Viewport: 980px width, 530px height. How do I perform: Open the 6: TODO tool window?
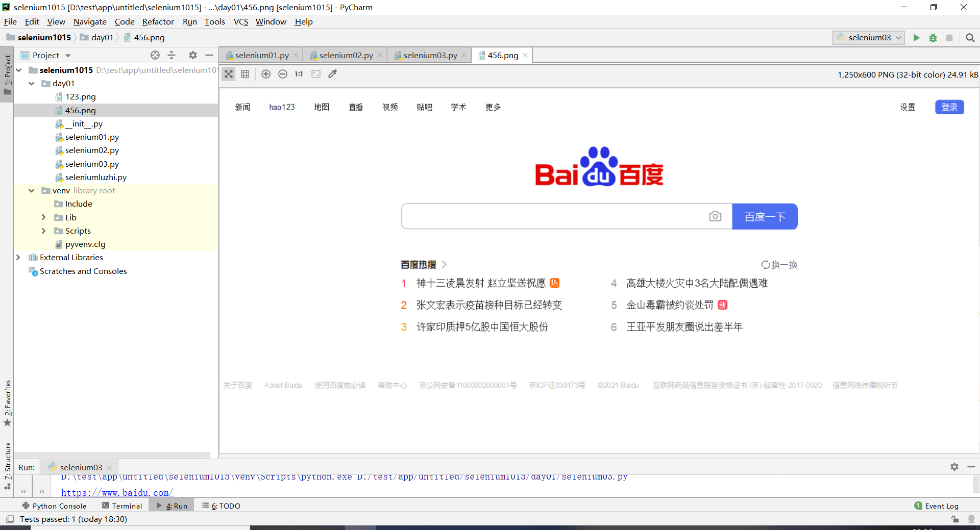click(x=222, y=506)
